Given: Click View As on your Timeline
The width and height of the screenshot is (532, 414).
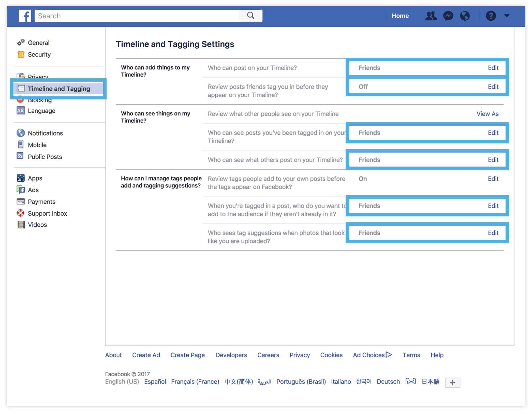Looking at the screenshot, I should click(x=487, y=114).
